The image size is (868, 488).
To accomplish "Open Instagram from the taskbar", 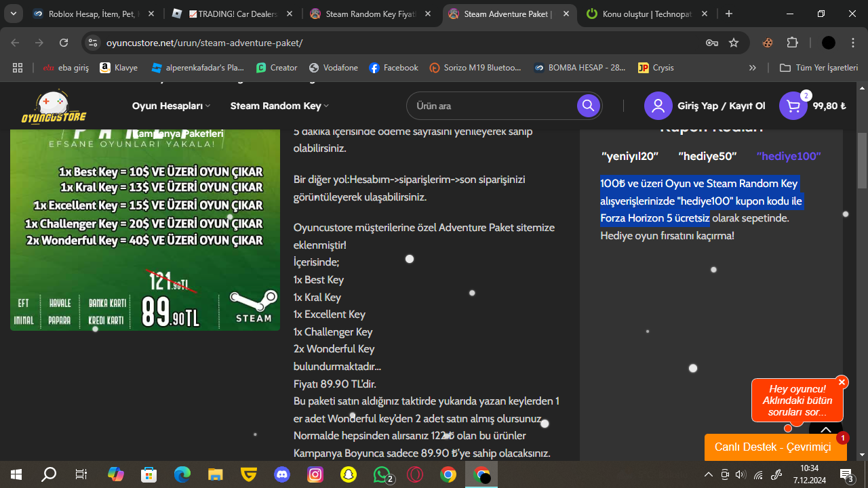I will click(x=315, y=474).
